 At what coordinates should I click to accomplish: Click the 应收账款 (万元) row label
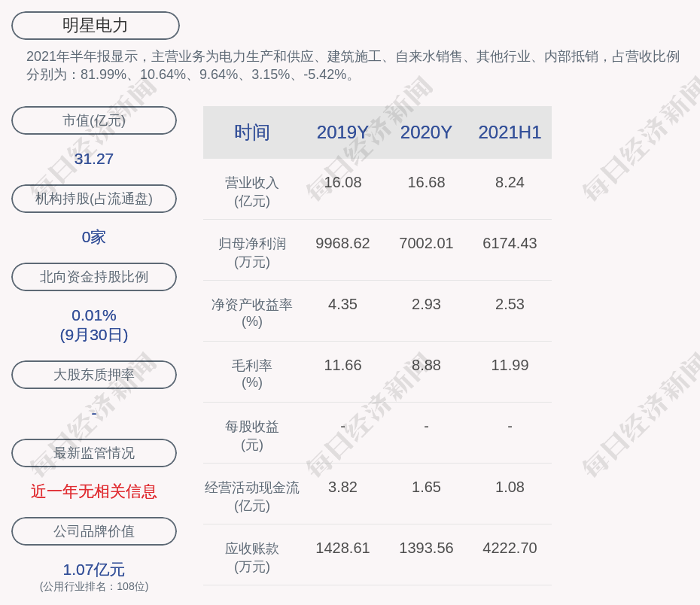pos(252,558)
